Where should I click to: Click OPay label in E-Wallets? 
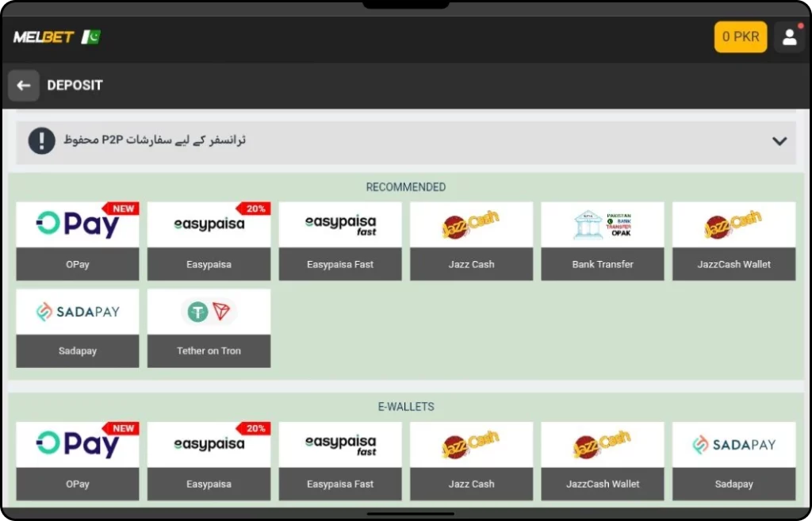(78, 485)
